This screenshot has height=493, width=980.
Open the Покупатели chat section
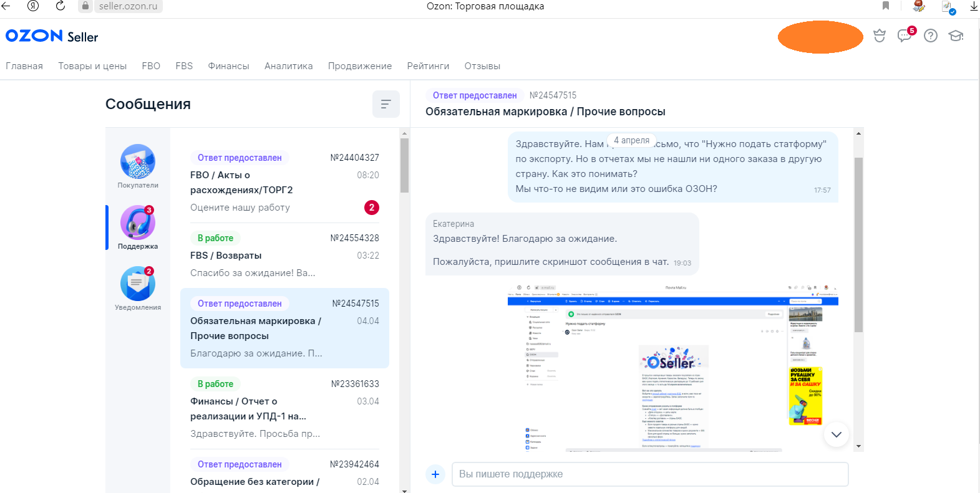click(137, 162)
